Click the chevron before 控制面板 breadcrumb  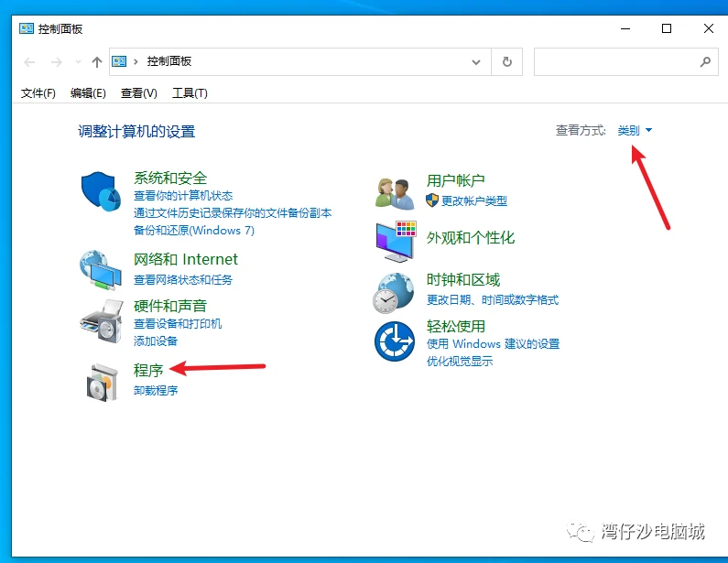pos(136,61)
